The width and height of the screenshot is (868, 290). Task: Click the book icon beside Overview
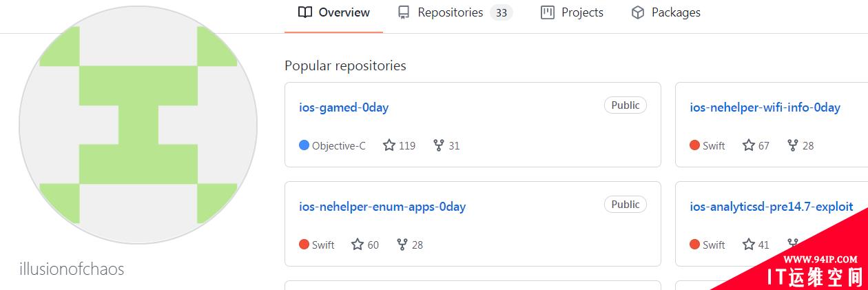pos(305,12)
